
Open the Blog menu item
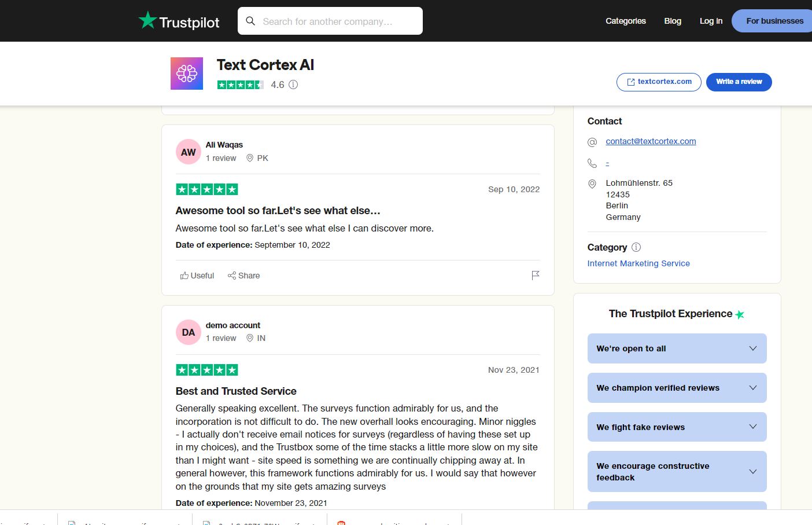tap(673, 21)
